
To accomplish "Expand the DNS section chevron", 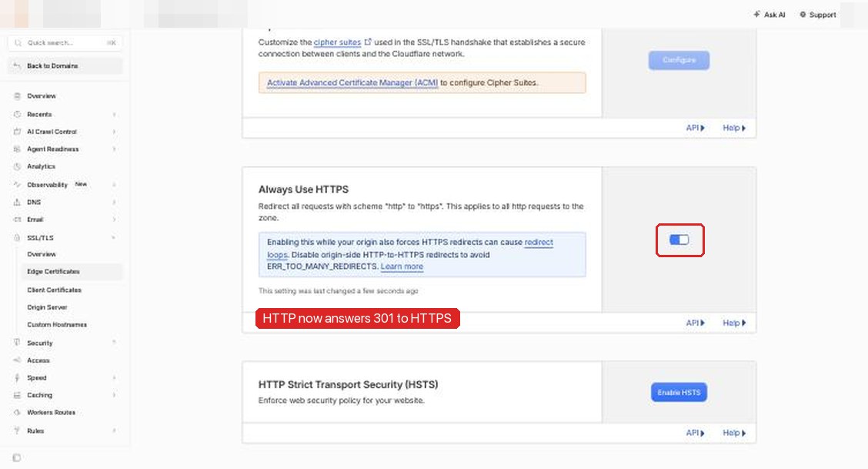I will coord(114,202).
